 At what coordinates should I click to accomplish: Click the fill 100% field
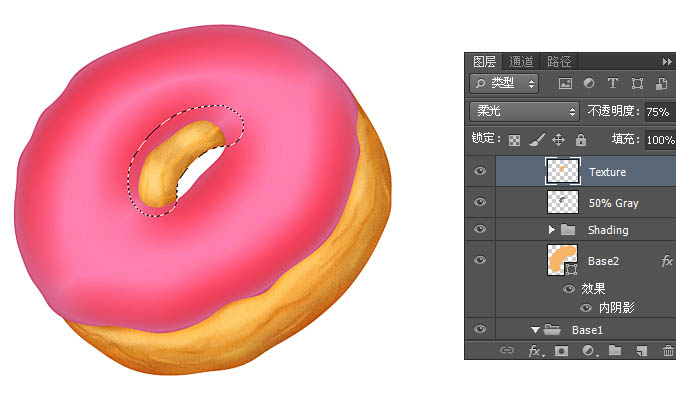(x=660, y=140)
